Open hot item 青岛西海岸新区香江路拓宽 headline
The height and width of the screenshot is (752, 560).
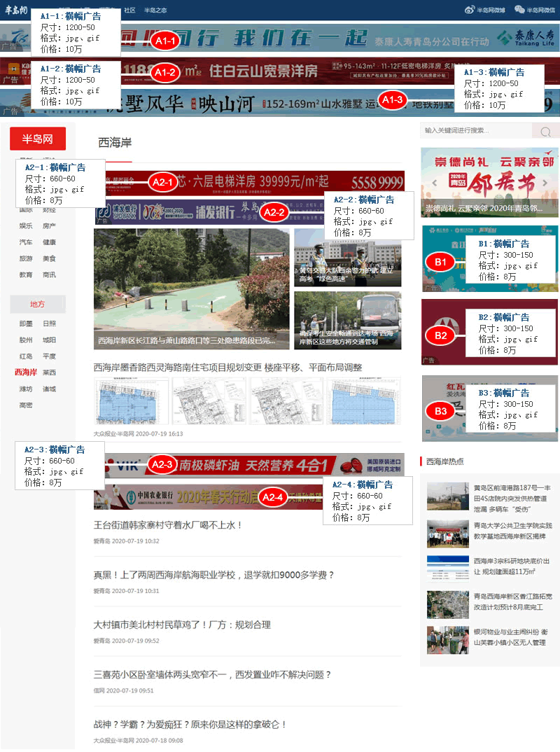512,602
